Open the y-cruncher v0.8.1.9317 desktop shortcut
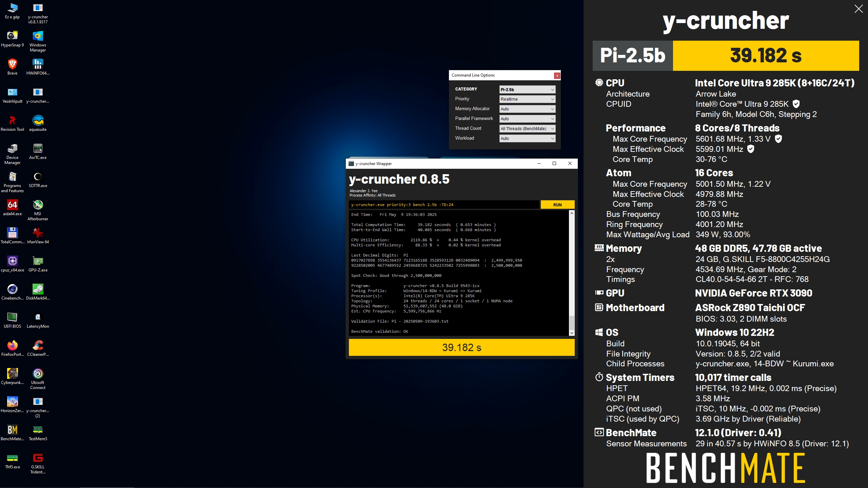The height and width of the screenshot is (488, 868). pos(38,14)
